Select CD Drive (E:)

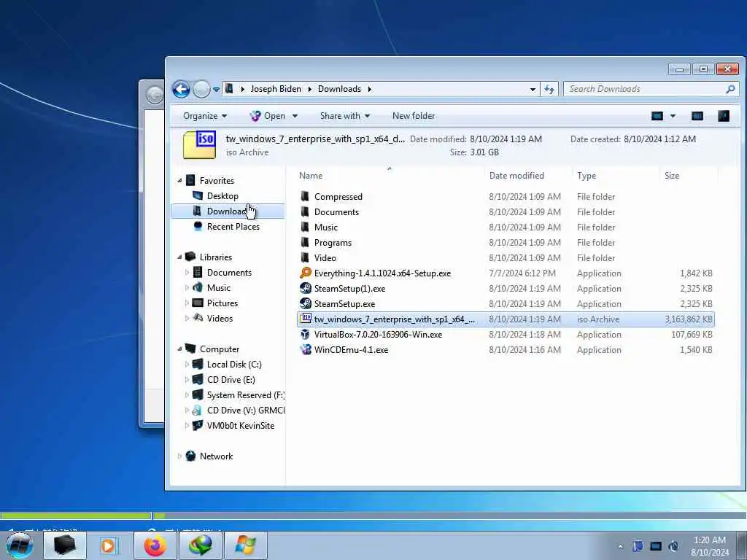tap(231, 379)
